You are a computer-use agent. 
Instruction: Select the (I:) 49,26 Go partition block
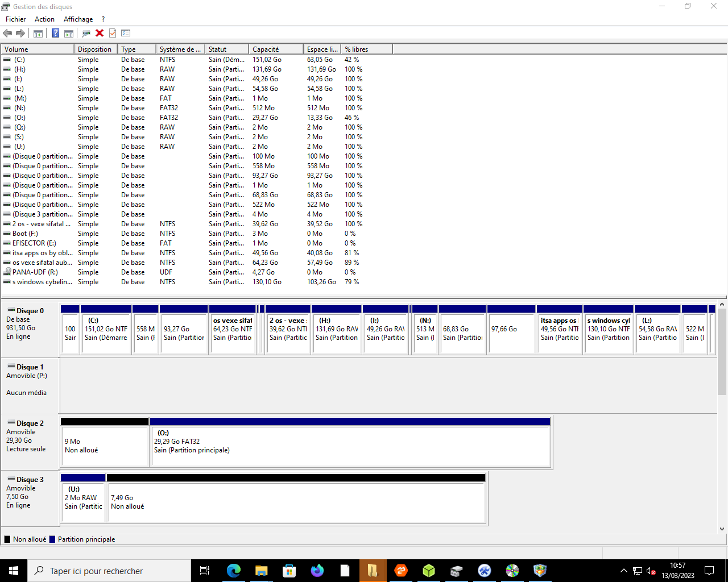(x=386, y=330)
